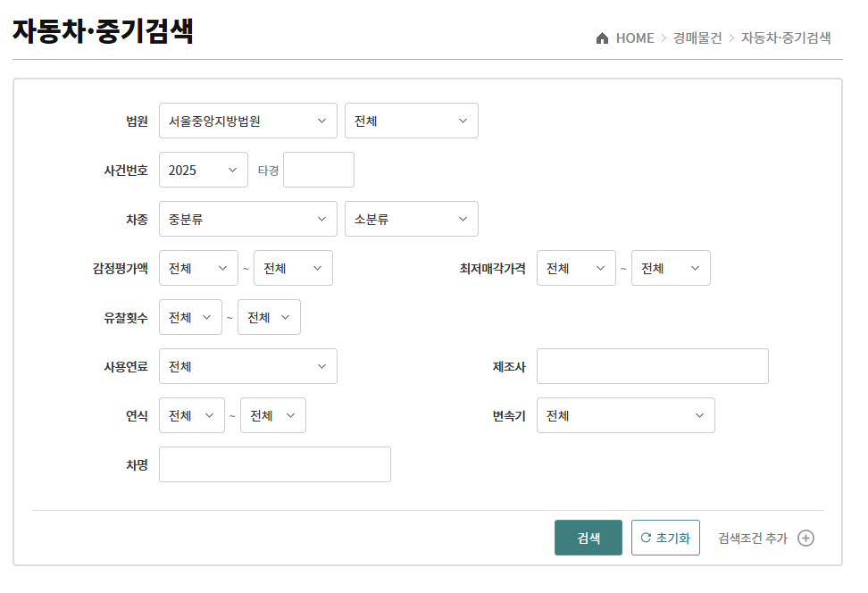Click the 초기화 reset button

[x=665, y=538]
